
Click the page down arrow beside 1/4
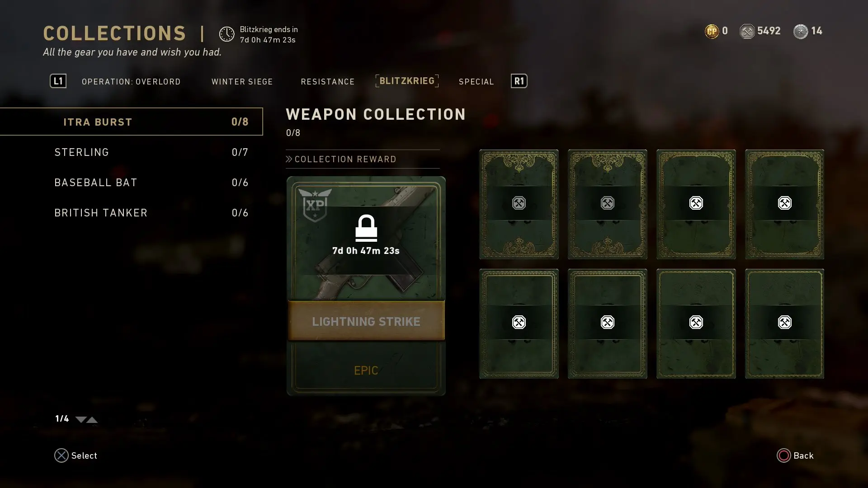click(x=81, y=420)
